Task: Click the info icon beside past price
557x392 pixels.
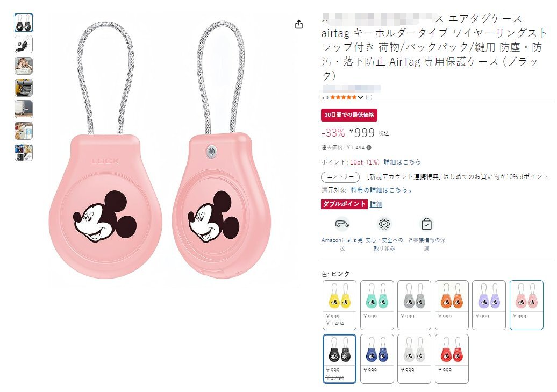Action: click(x=369, y=147)
